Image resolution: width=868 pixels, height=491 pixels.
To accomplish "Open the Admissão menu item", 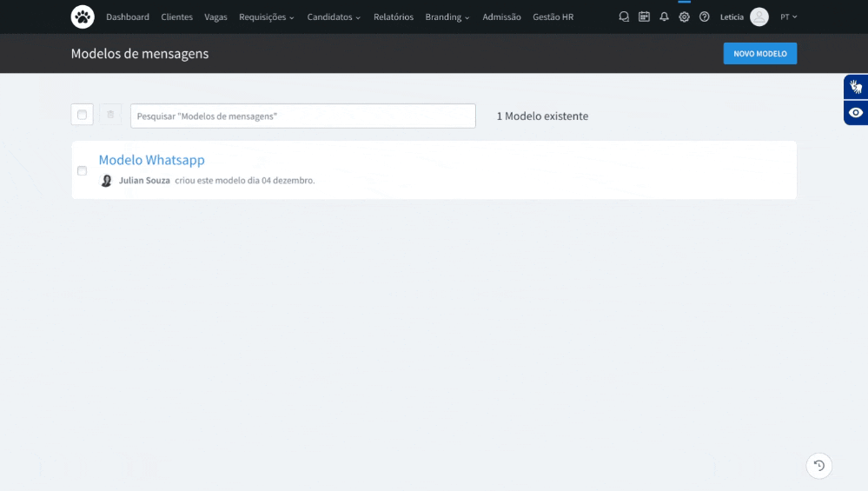I will (501, 17).
